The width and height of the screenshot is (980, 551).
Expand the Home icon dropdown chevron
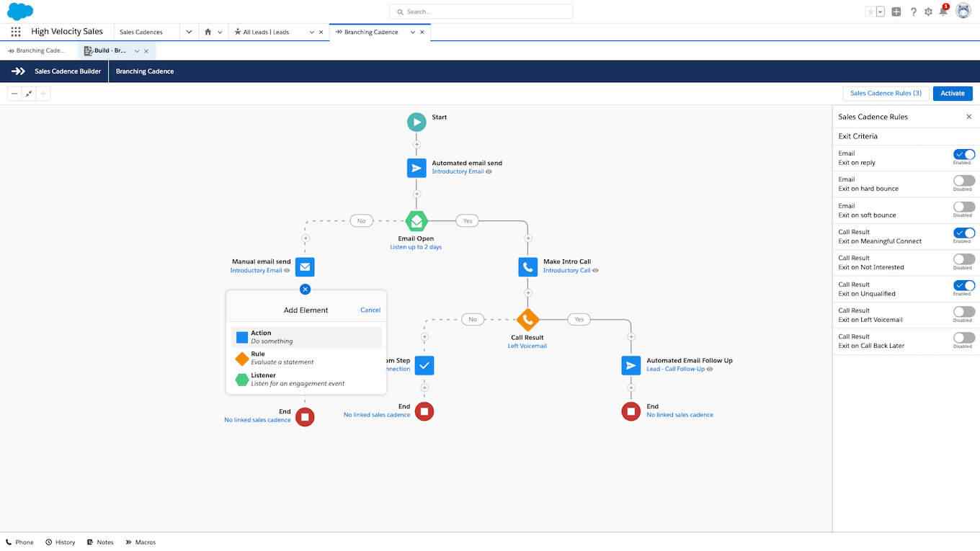click(x=220, y=32)
